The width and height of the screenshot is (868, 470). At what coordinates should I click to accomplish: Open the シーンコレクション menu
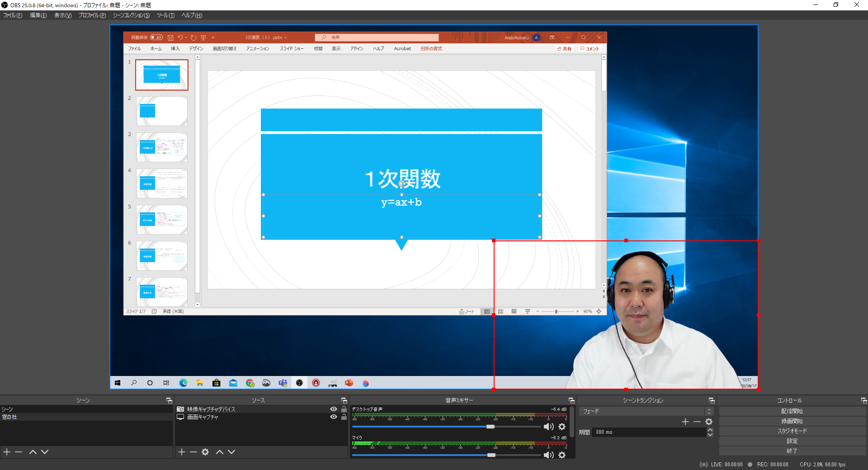pyautogui.click(x=131, y=15)
